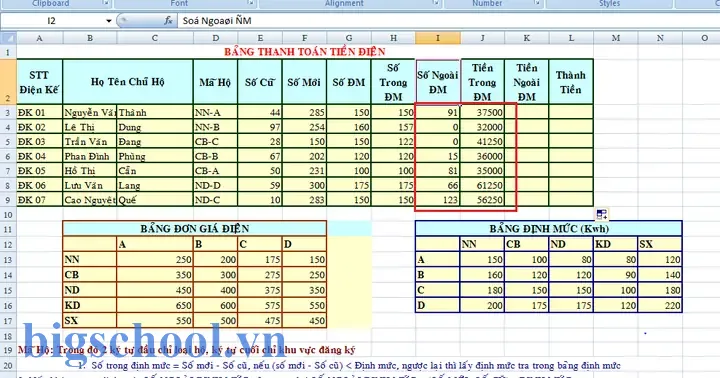Select row 2 header
Screen dimensions: 720x378
point(8,81)
